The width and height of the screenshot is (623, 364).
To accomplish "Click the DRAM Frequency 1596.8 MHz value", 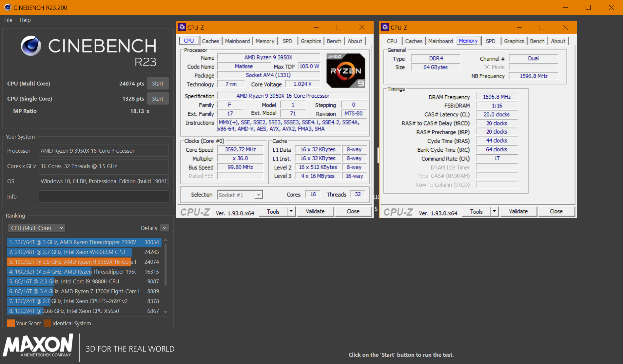I will tap(496, 97).
